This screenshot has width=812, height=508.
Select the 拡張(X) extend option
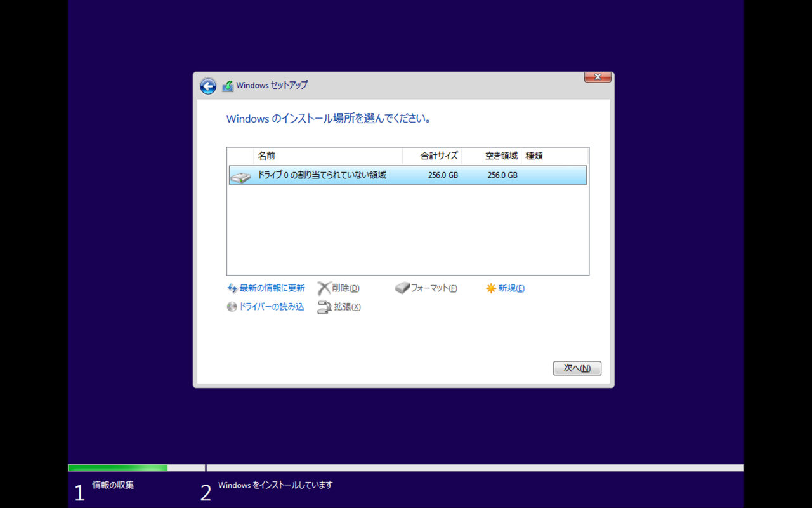coord(348,307)
